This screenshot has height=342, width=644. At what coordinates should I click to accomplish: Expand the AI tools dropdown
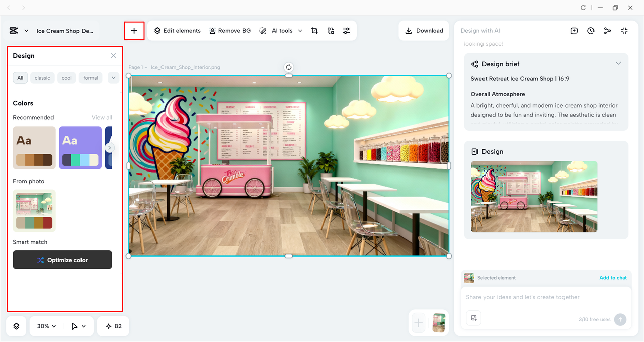[x=300, y=31]
